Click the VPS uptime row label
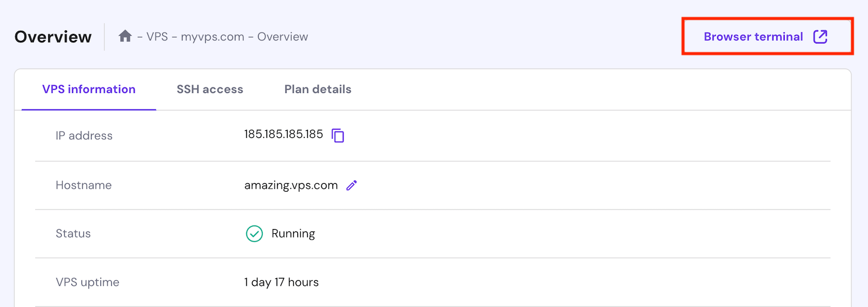Image resolution: width=868 pixels, height=307 pixels. pyautogui.click(x=87, y=282)
